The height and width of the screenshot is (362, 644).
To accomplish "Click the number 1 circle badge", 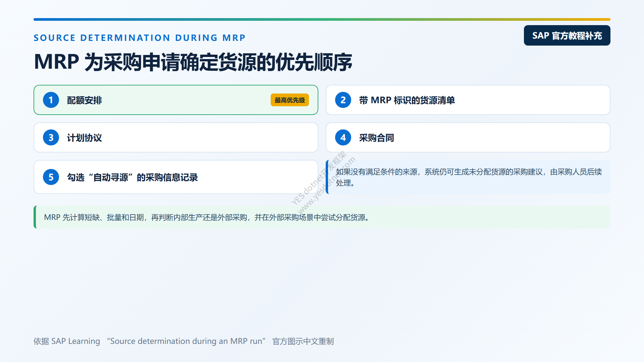I will [x=51, y=100].
